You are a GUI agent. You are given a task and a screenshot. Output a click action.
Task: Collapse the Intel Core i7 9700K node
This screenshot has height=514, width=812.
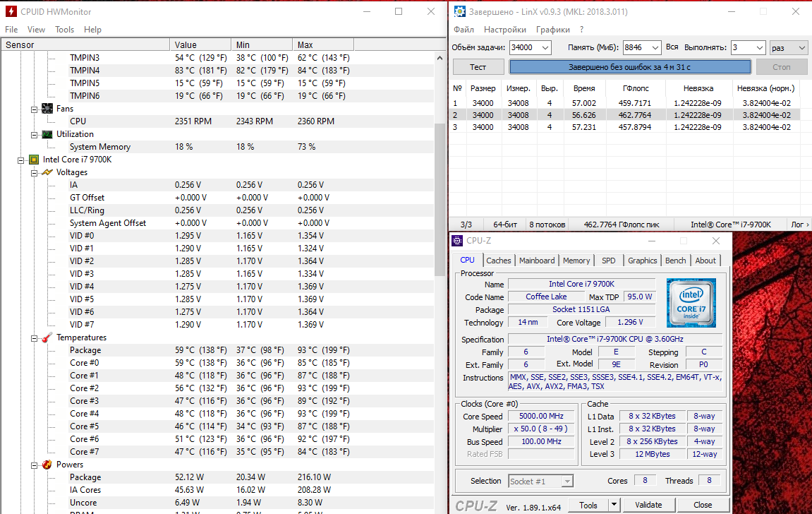(20, 160)
